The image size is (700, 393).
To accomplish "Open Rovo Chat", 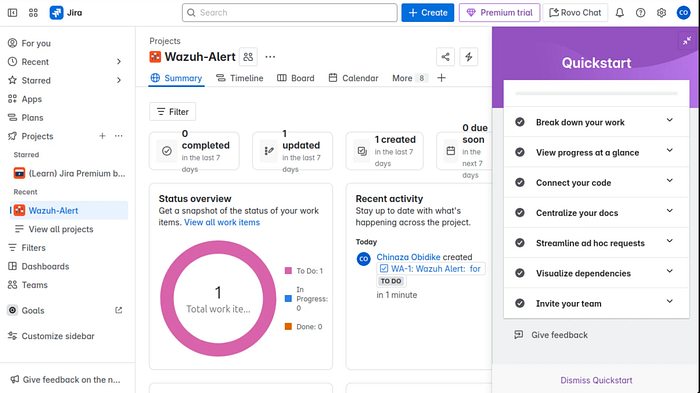I will (575, 13).
